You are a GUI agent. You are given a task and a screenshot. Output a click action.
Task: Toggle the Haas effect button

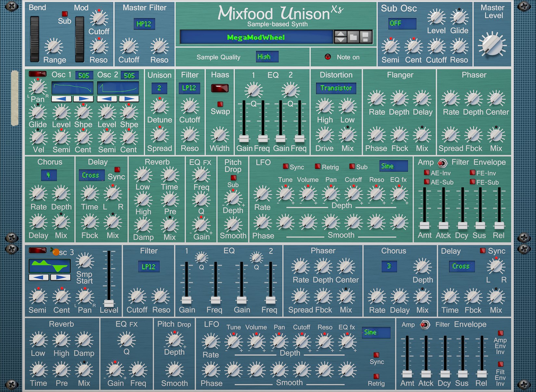(220, 88)
